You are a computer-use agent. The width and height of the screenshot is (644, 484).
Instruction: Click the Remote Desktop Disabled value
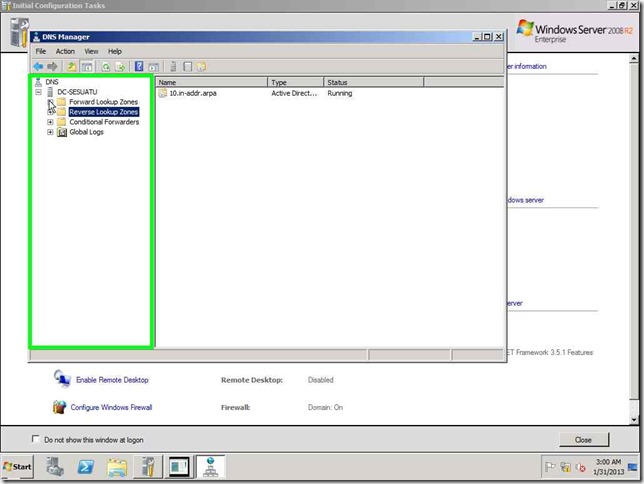pos(321,380)
